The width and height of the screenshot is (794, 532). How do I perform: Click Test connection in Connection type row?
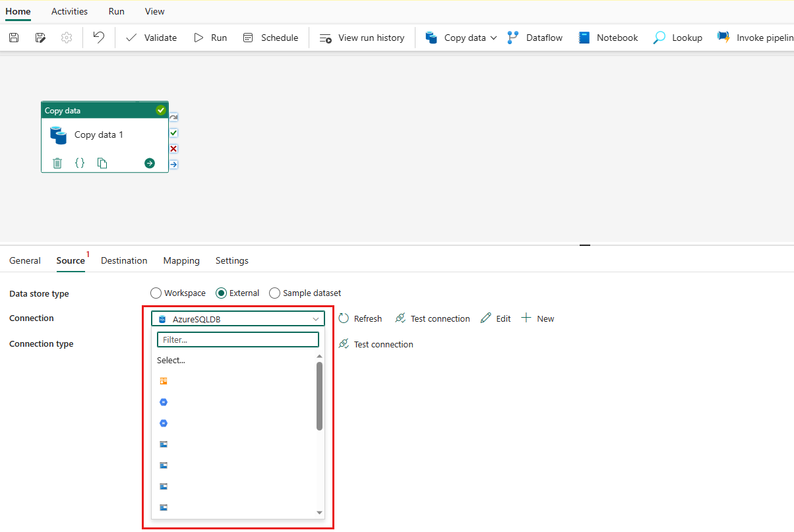point(376,344)
